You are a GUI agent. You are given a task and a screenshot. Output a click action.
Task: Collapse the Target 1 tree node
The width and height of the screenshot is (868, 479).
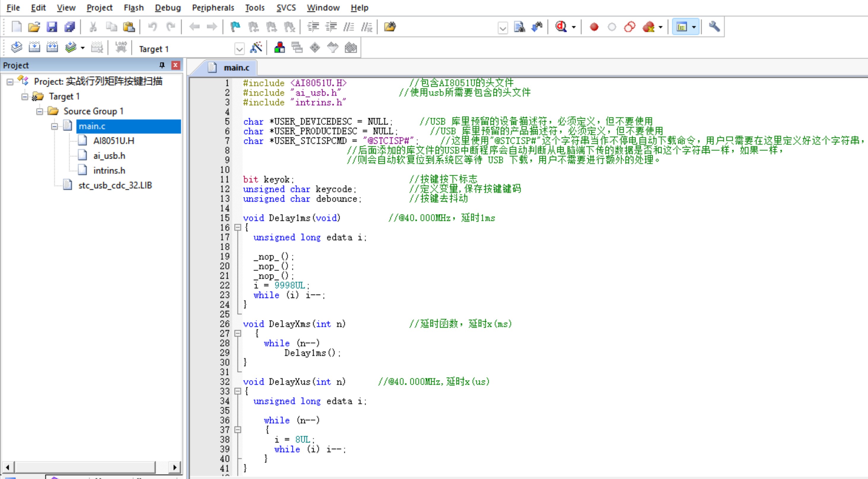(25, 97)
